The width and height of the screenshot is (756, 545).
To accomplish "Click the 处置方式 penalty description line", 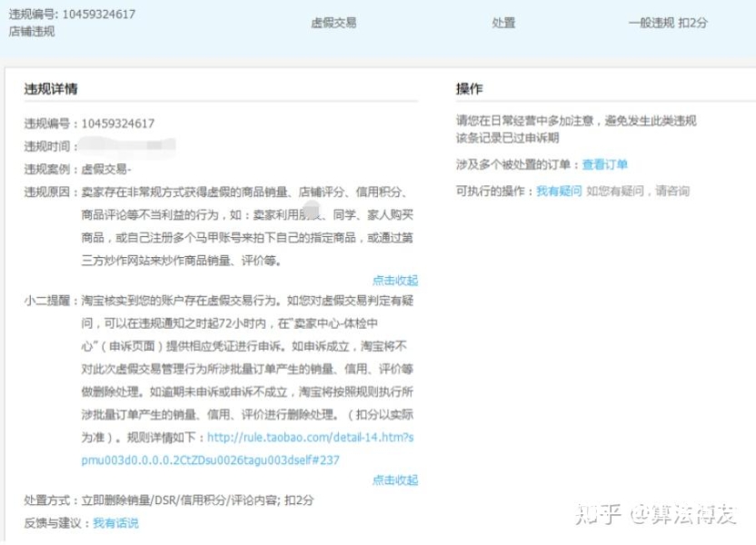I will [x=198, y=500].
